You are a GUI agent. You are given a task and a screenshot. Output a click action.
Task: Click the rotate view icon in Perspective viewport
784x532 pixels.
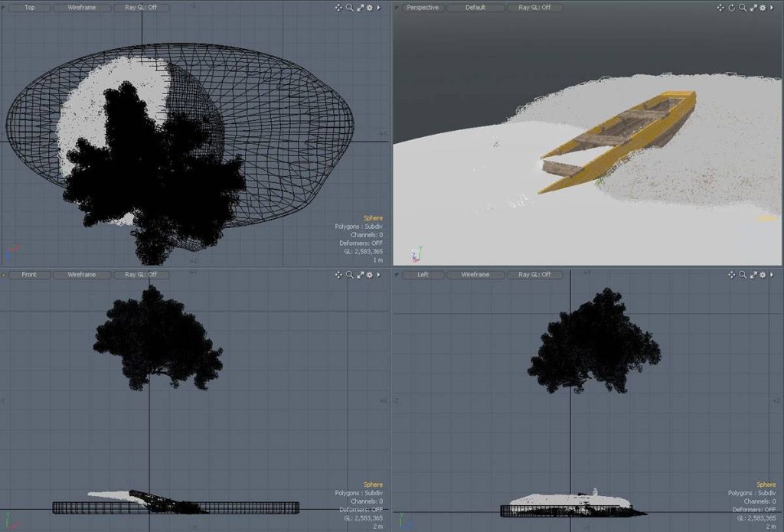[x=731, y=8]
